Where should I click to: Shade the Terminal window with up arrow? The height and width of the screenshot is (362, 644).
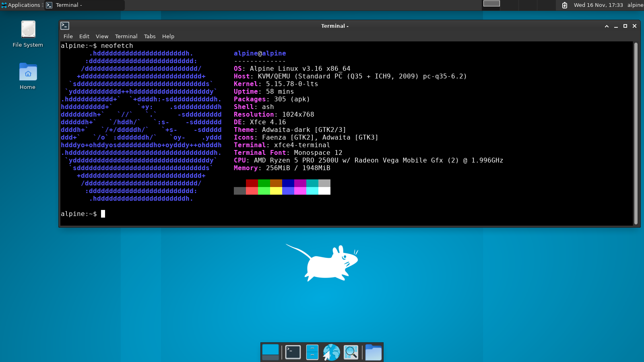tap(607, 26)
